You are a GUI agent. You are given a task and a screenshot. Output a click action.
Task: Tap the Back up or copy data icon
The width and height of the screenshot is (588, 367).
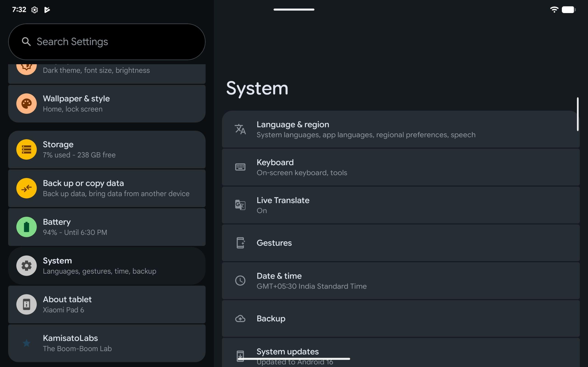[26, 188]
